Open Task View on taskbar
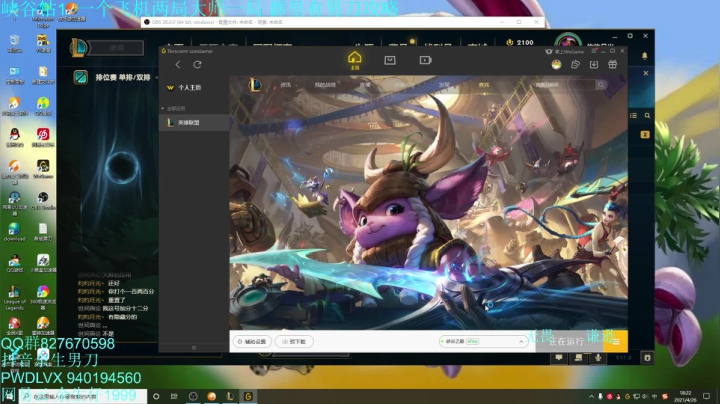The image size is (720, 404). 174,396
